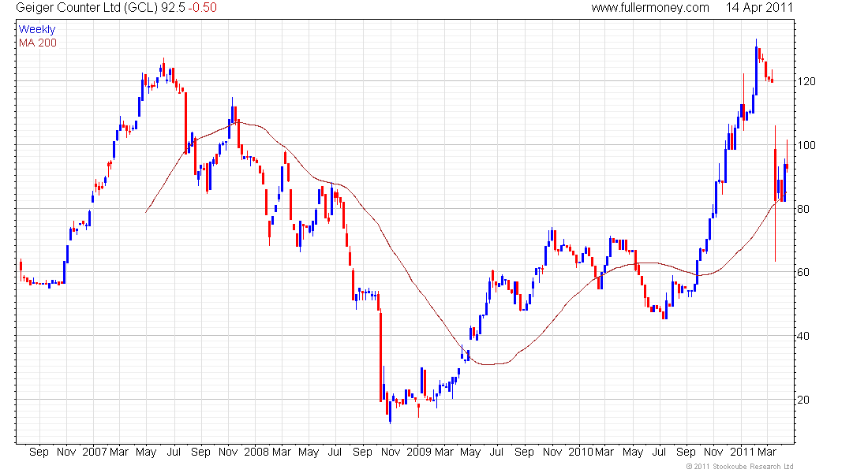Viewport: 868px width, 473px height.
Task: Click the 'Nov' label just before 2010
Action: pos(552,452)
